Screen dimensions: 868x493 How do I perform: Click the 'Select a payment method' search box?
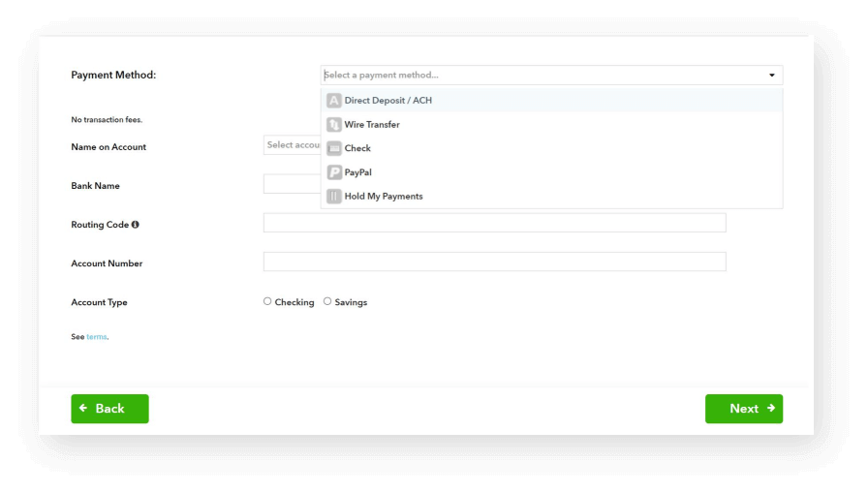tap(542, 76)
